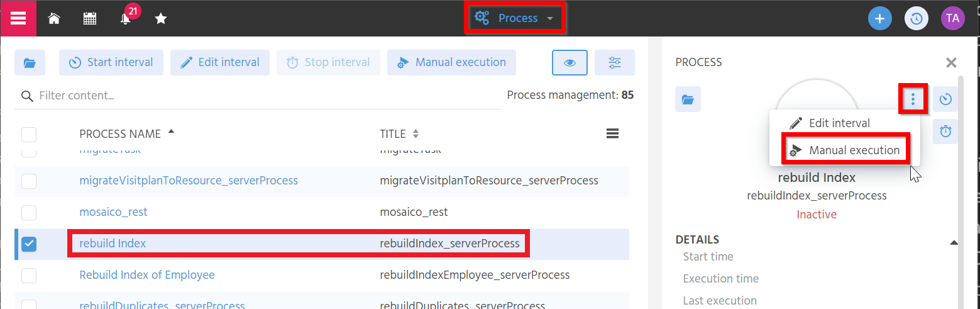Screen dimensions: 980x309
Task: Go to the home page icon
Action: (54, 19)
